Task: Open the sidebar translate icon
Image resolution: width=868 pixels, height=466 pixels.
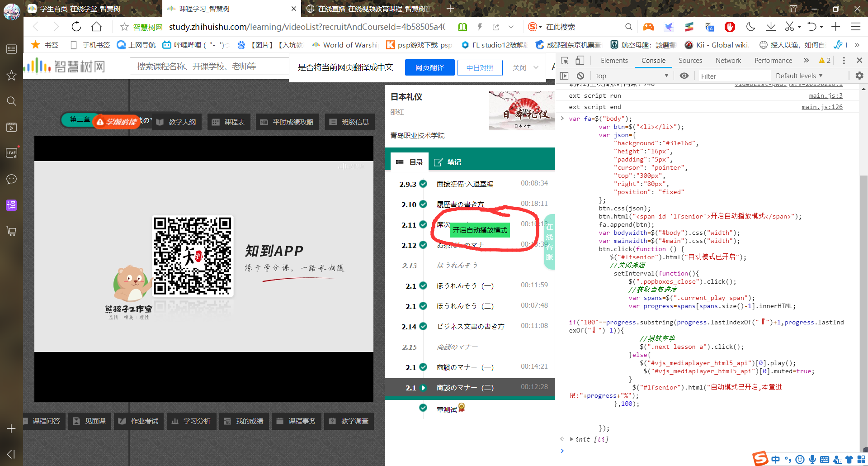Action: 11,205
